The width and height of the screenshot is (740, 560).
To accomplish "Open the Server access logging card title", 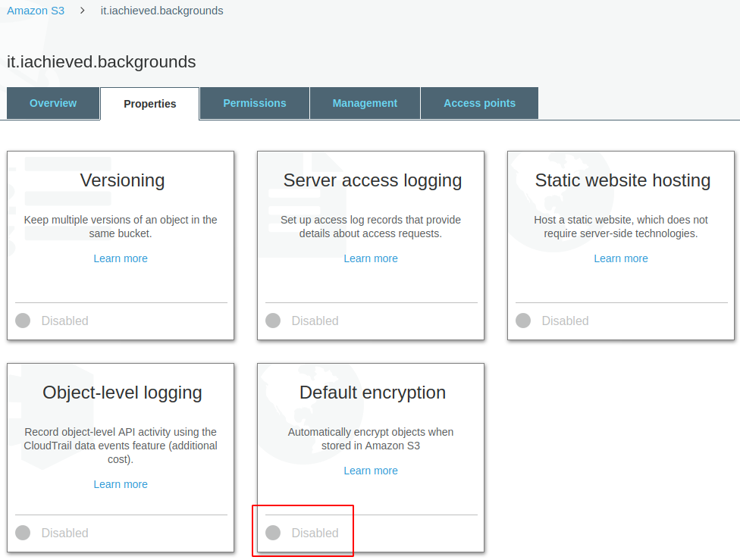I will [x=372, y=180].
